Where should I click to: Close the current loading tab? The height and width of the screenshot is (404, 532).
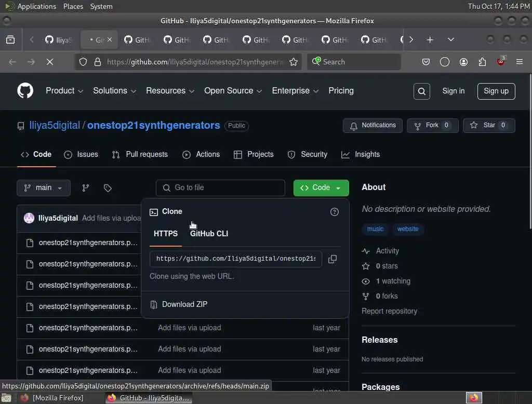[110, 39]
